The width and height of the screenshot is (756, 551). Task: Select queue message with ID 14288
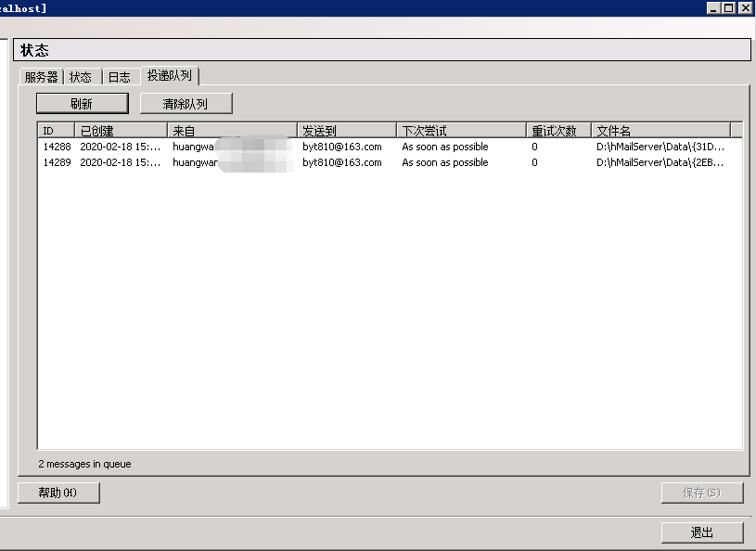click(x=58, y=147)
